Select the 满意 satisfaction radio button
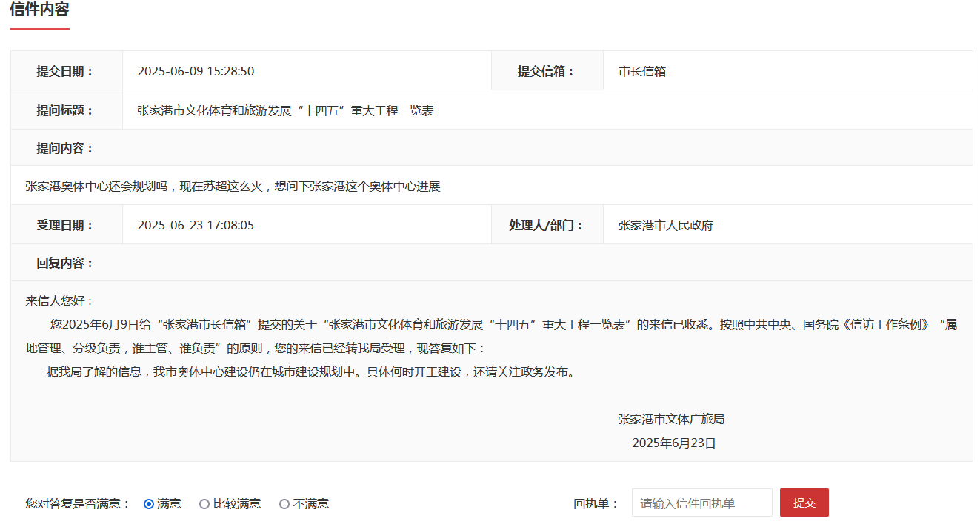Viewport: 980px width, 524px height. tap(149, 504)
